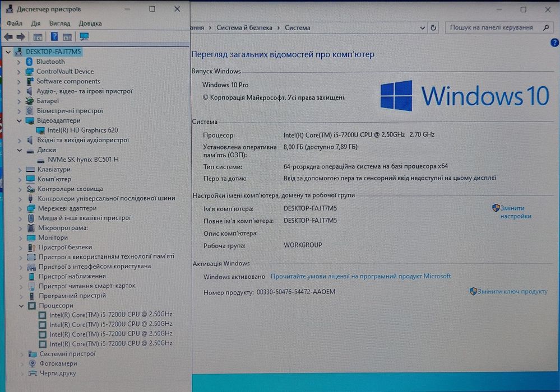Select Програмний пристрій

click(72, 296)
